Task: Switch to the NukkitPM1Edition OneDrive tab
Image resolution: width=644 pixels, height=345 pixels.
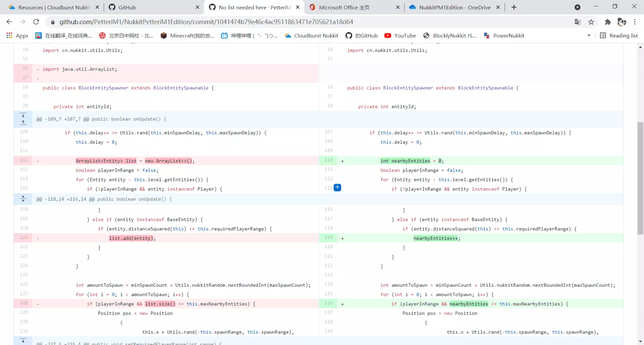Action: click(x=454, y=7)
